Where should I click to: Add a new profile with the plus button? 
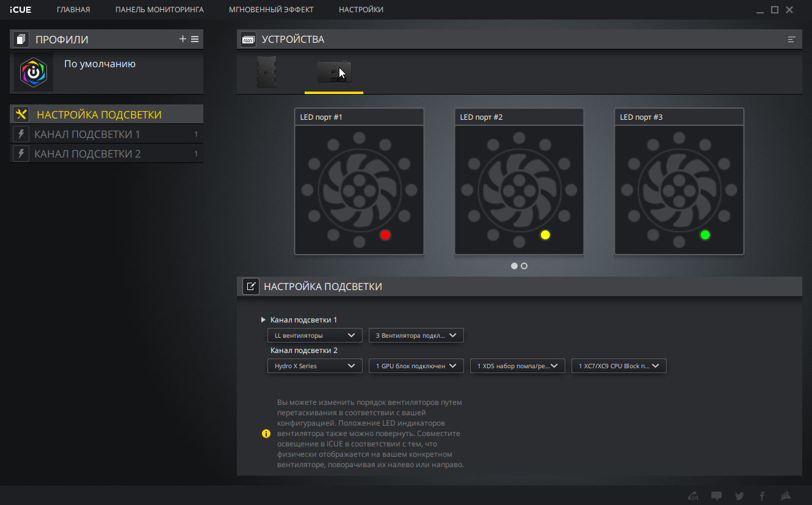(183, 39)
